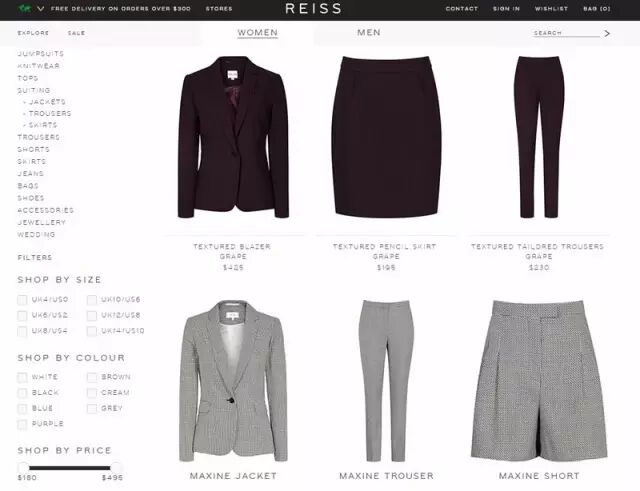Open the Wishlist link

point(551,9)
